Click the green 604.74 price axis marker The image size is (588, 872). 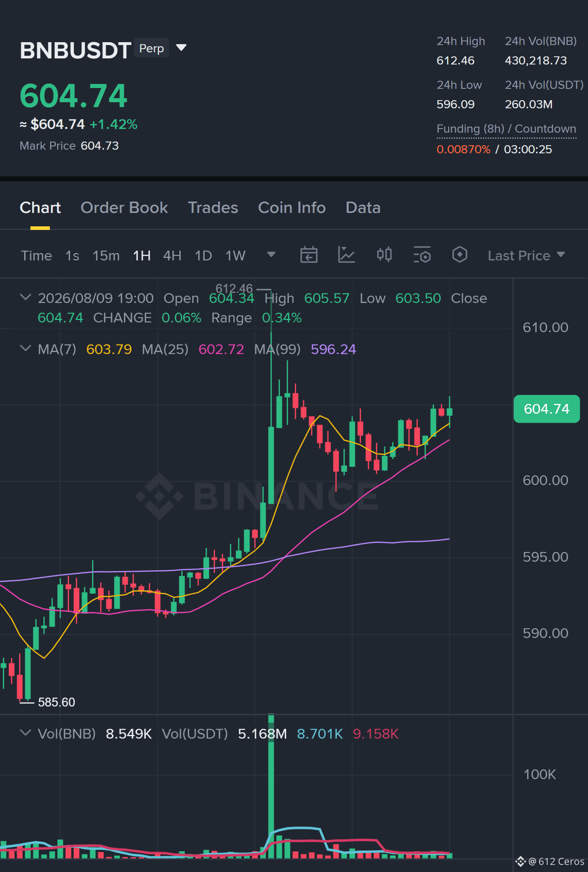click(547, 409)
